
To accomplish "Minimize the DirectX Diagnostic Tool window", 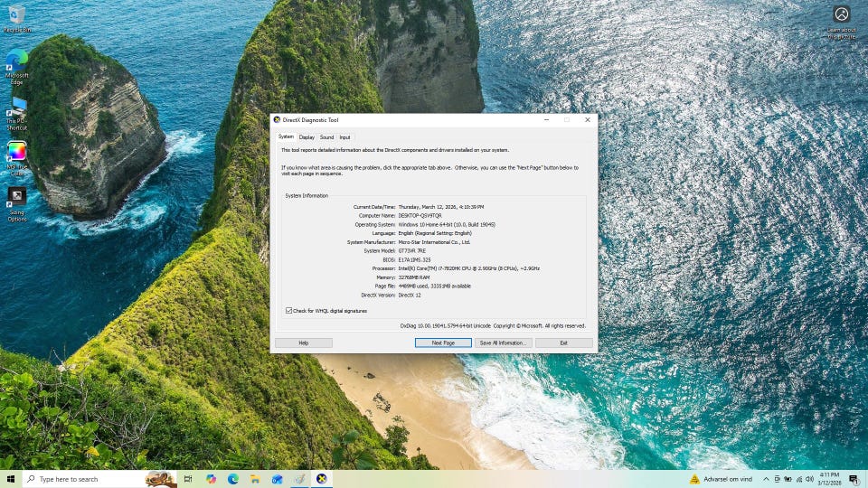I will pyautogui.click(x=546, y=119).
